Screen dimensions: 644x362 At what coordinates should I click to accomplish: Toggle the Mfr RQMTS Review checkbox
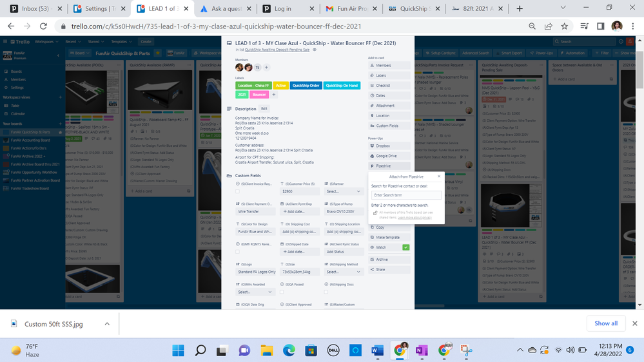[237, 252]
